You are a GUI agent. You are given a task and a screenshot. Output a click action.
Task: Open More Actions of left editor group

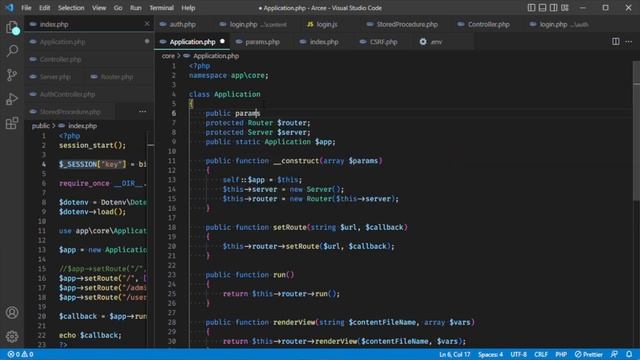pyautogui.click(x=142, y=111)
